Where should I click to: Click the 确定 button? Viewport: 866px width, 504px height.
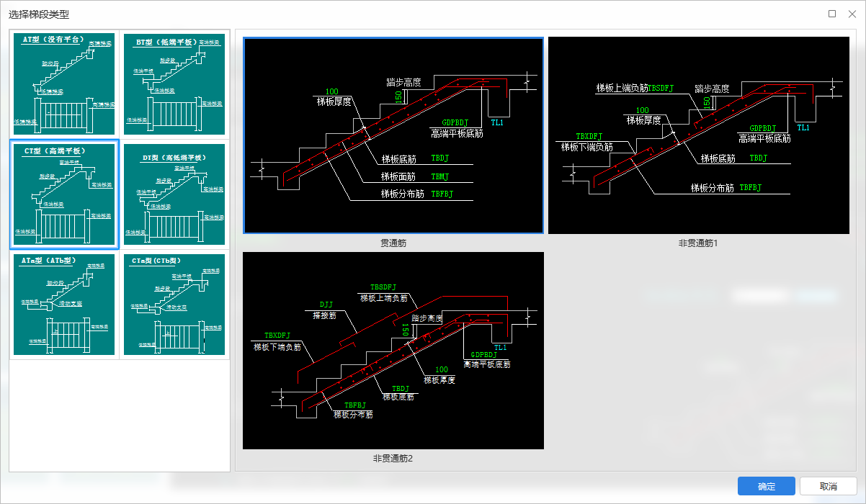767,487
